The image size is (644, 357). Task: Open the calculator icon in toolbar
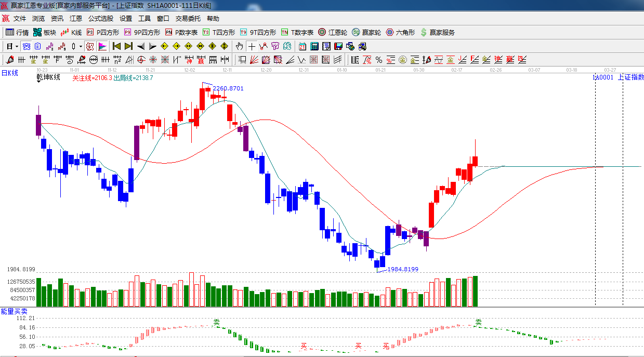click(x=314, y=46)
